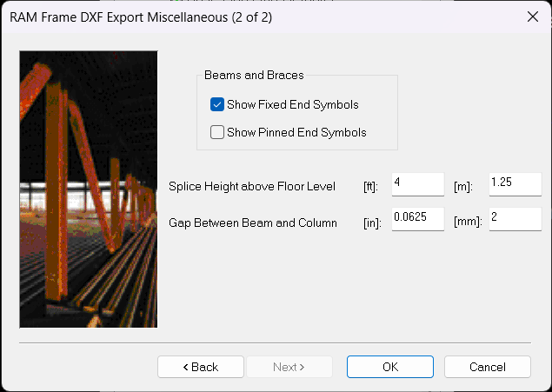
Task: Close the DXF Export dialog window
Action: point(532,17)
